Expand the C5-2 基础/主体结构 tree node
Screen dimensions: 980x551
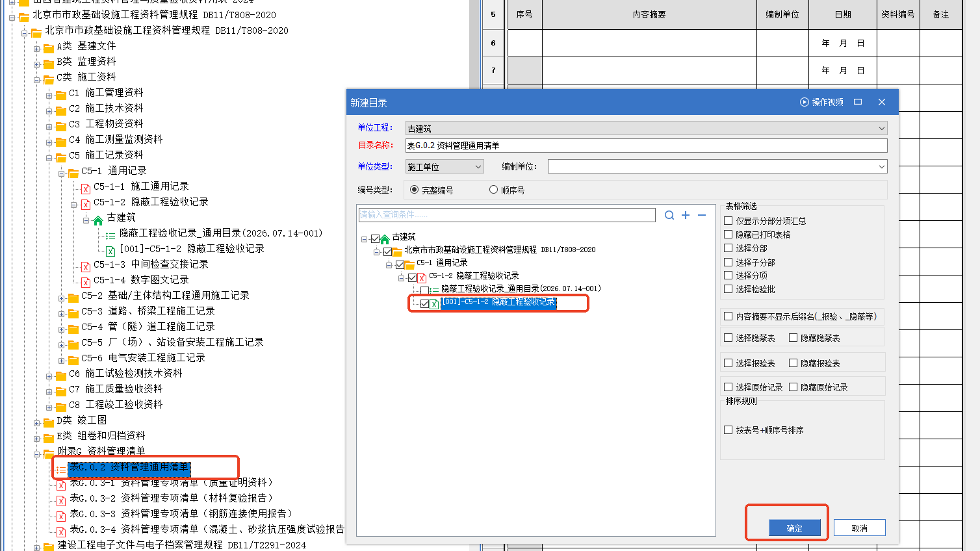click(61, 298)
